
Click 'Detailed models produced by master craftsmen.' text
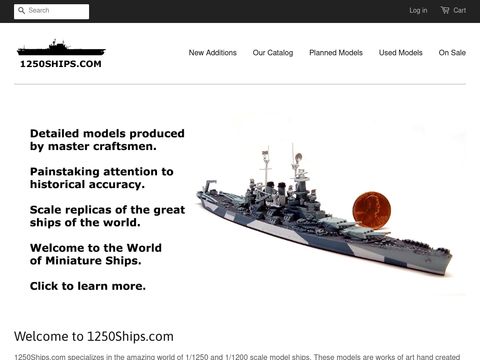click(107, 140)
